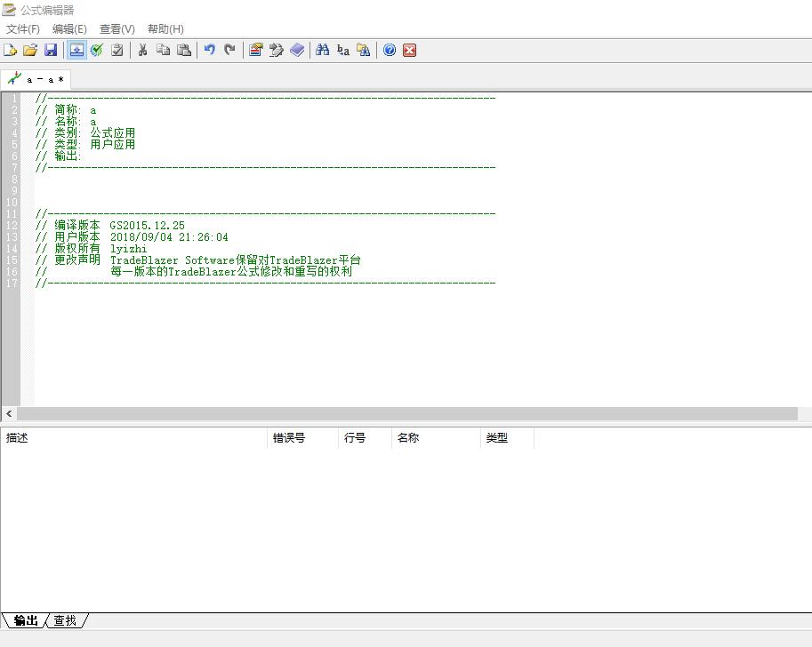Click the clipboard checkmark compile icon
The width and height of the screenshot is (812, 647).
(117, 50)
